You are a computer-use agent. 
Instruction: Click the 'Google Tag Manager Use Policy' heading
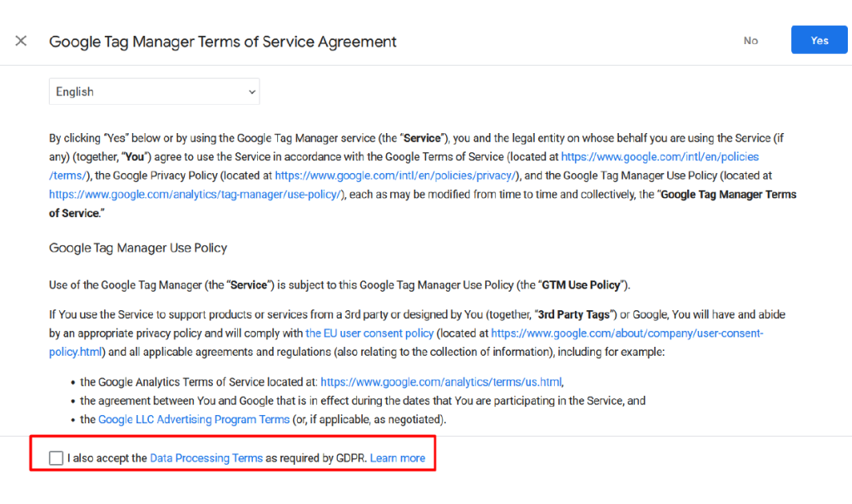pyautogui.click(x=138, y=248)
